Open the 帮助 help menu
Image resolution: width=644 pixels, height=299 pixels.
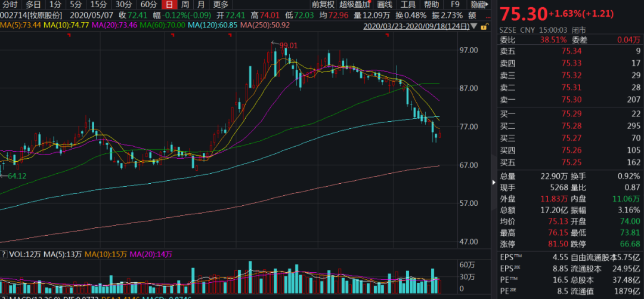pos(431,4)
